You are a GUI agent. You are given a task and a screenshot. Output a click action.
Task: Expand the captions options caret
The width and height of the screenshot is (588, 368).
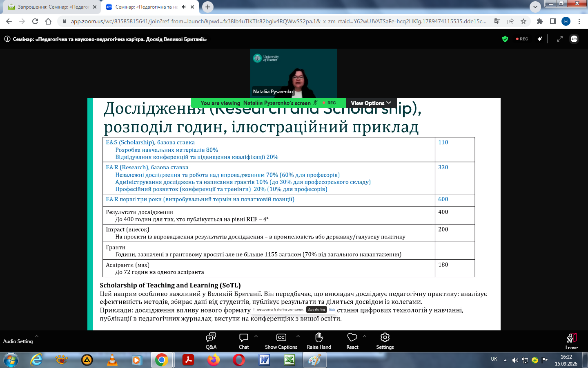click(298, 336)
